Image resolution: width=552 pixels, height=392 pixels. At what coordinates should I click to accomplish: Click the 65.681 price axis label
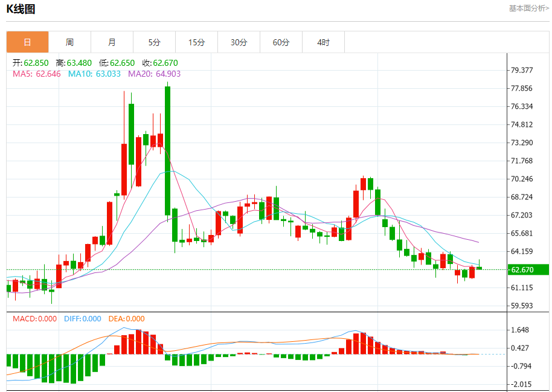[522, 233]
